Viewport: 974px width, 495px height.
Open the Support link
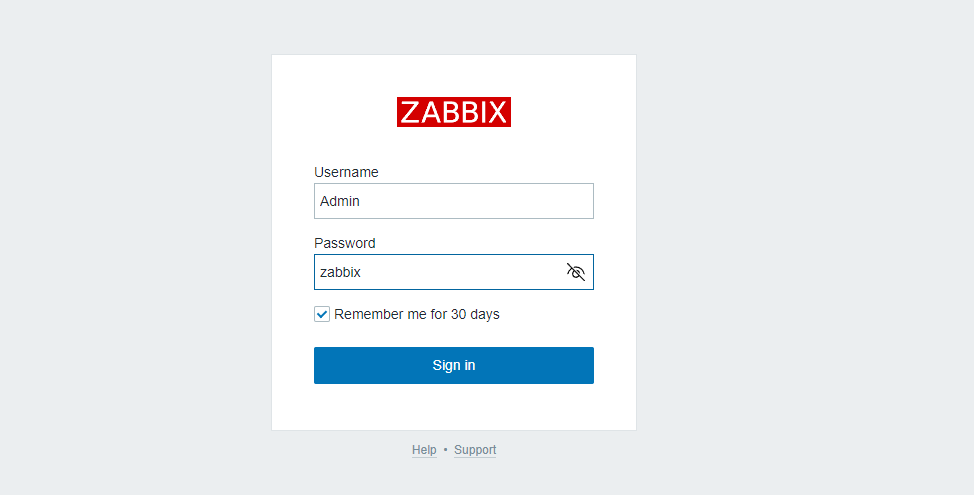coord(475,450)
